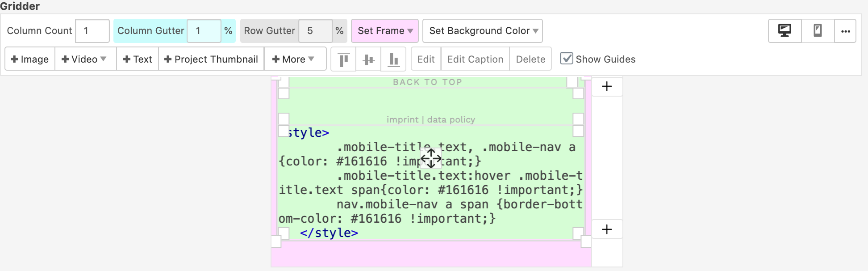Insert a Project Thumbnail

pos(212,59)
